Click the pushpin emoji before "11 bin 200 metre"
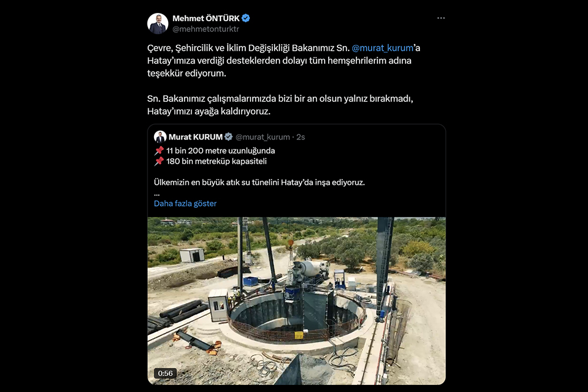 (159, 151)
